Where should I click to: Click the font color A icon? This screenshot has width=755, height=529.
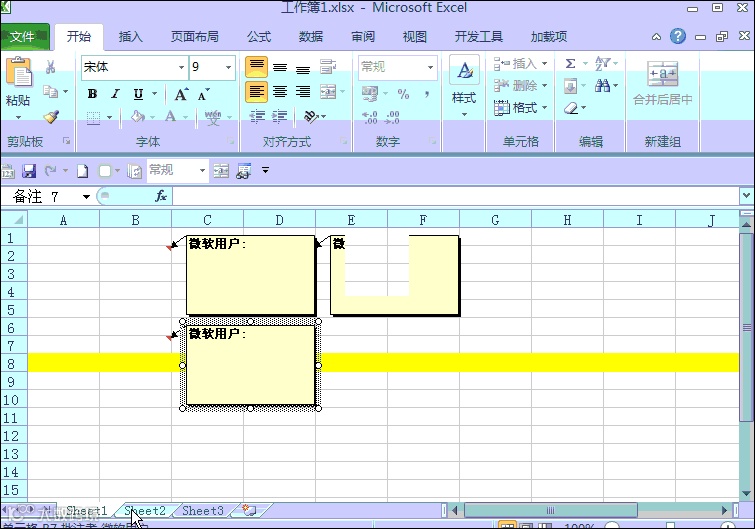click(x=170, y=116)
